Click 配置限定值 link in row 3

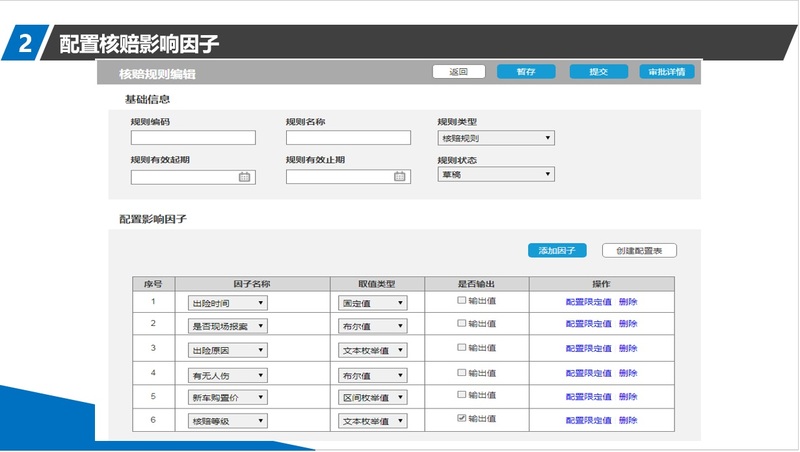pos(588,348)
